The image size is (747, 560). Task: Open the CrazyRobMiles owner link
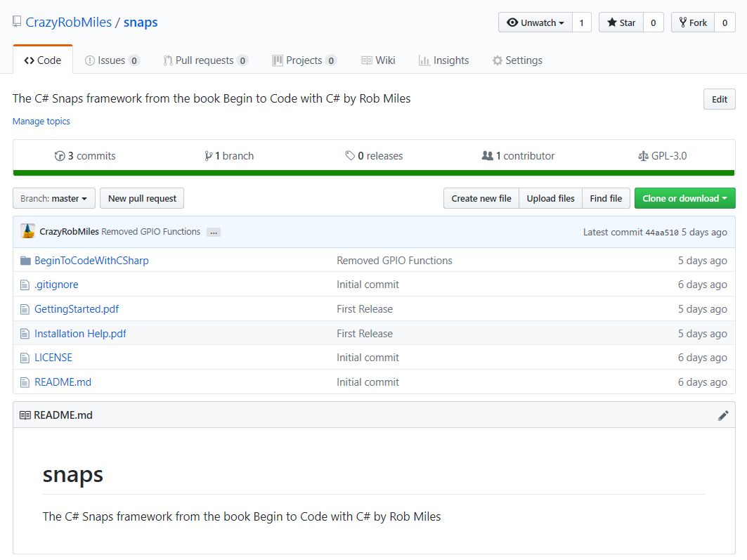[x=69, y=22]
